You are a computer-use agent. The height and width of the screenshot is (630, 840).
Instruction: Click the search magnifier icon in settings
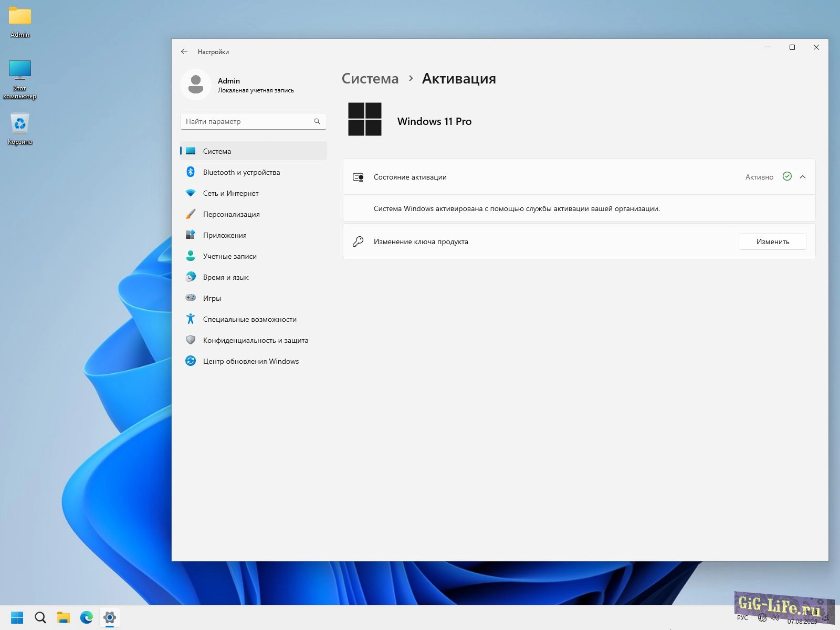317,121
